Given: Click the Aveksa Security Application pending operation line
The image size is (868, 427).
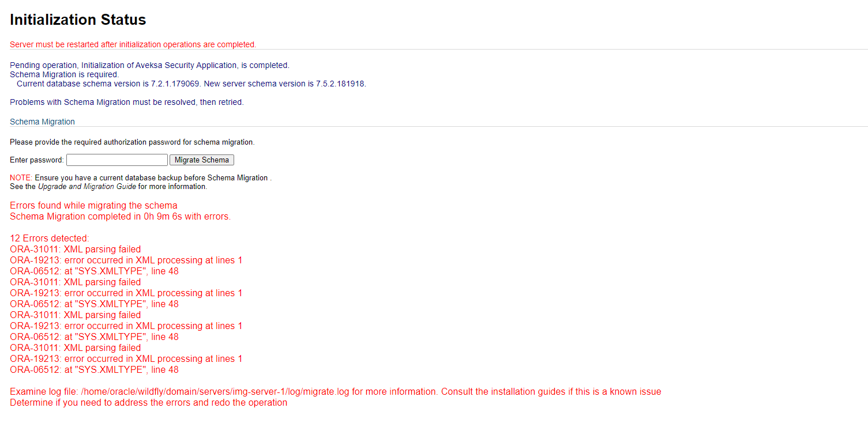Looking at the screenshot, I should (149, 65).
